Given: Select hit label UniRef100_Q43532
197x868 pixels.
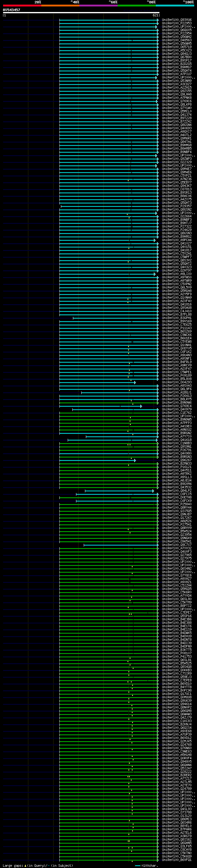Looking at the screenshot, I should 177,487.
